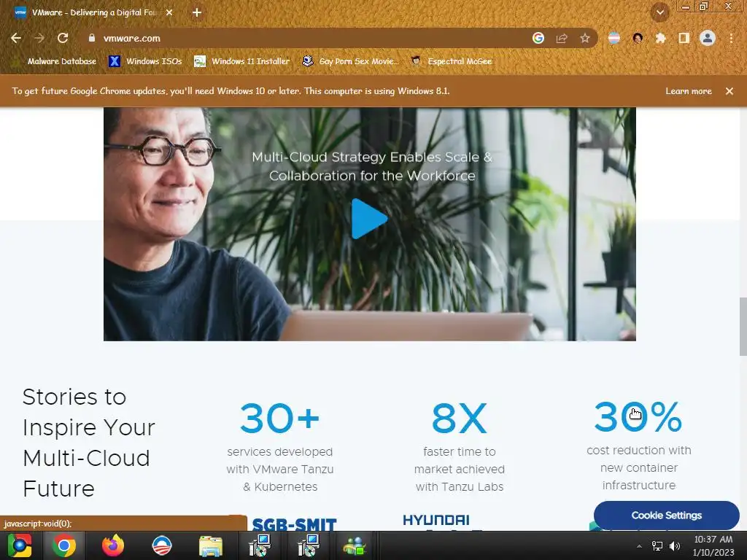
Task: Expand the tab search dropdown arrow
Action: click(659, 12)
